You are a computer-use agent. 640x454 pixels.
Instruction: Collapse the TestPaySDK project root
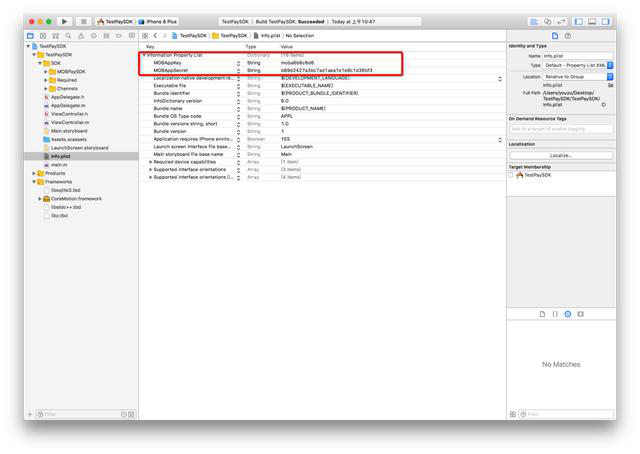(x=28, y=46)
